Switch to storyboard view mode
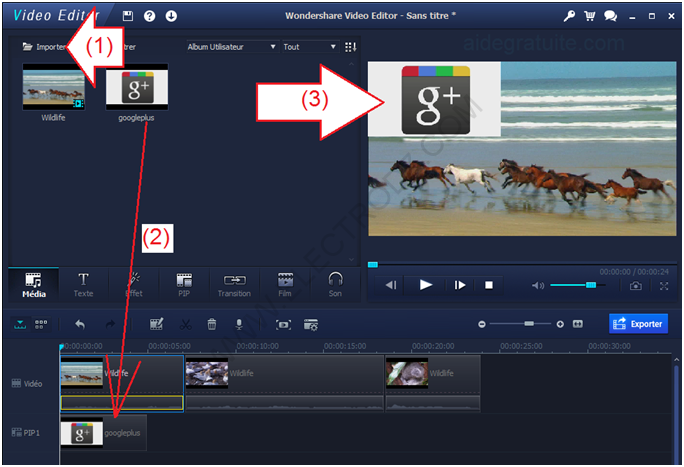Viewport: 684px width, 467px height. [41, 324]
